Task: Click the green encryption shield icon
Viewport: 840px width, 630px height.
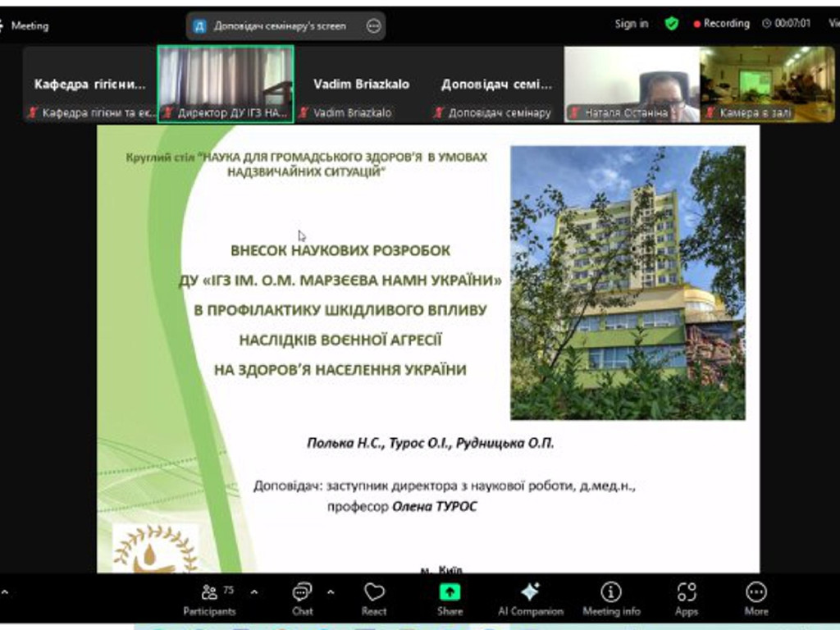Action: point(671,24)
